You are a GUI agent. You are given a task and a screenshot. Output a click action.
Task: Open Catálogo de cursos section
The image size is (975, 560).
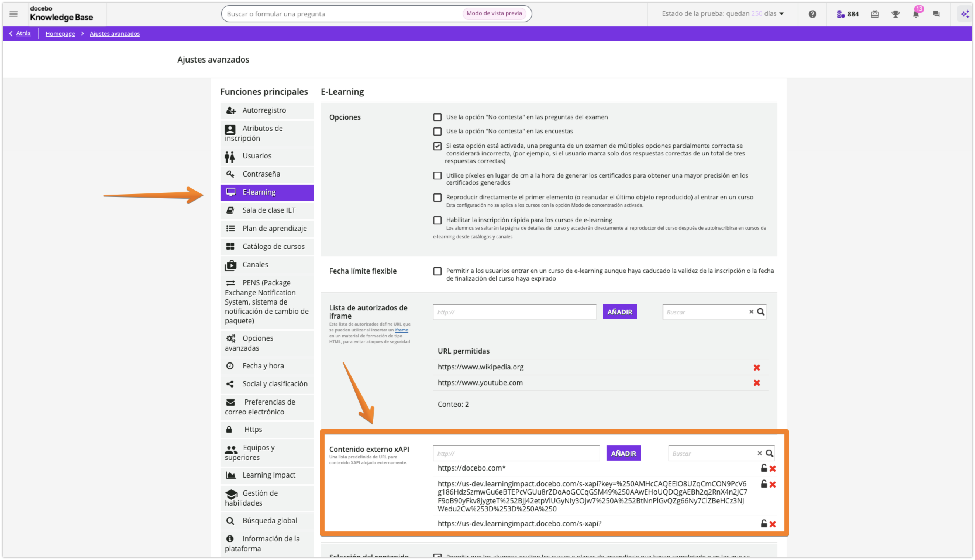click(267, 247)
